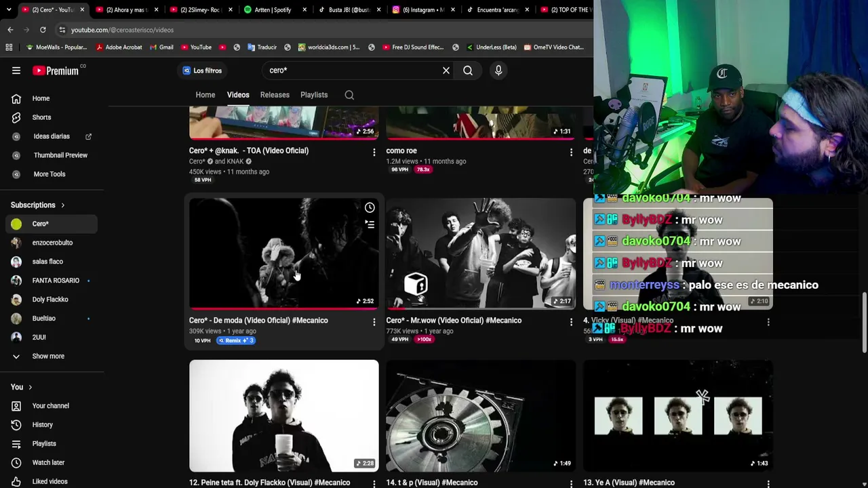Open video title Cero* - Mr.wow (Video Oficial)
The image size is (868, 488).
coord(454,321)
